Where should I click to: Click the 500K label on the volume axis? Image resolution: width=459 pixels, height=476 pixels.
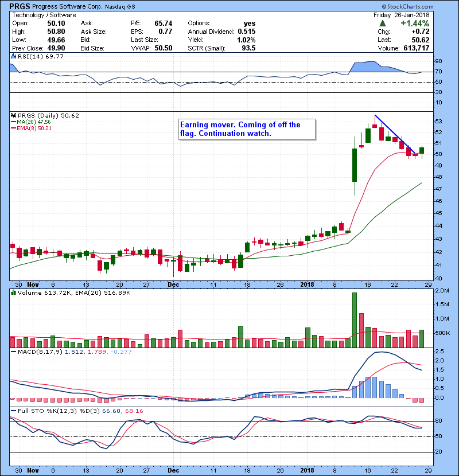pos(442,333)
